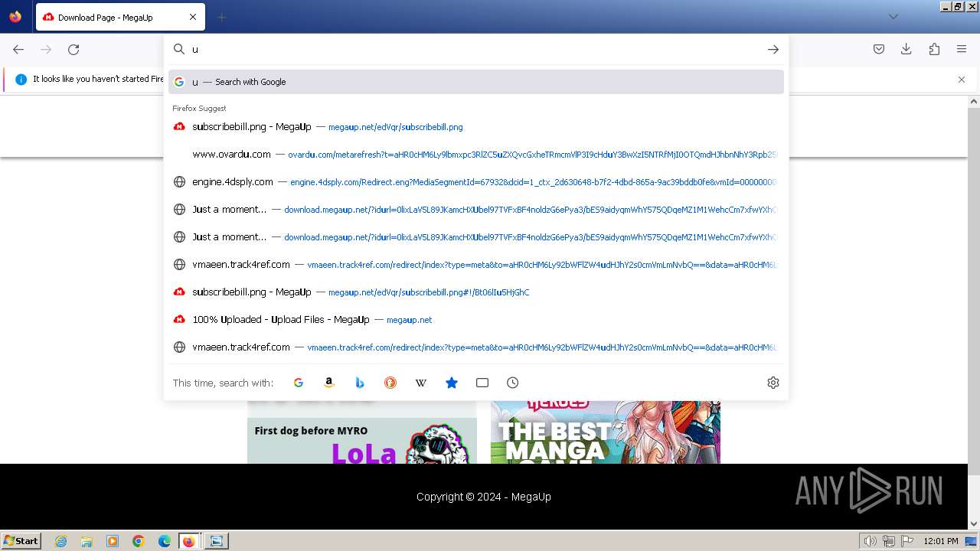The width and height of the screenshot is (980, 551).
Task: Search this time with Bing icon
Action: pyautogui.click(x=360, y=383)
